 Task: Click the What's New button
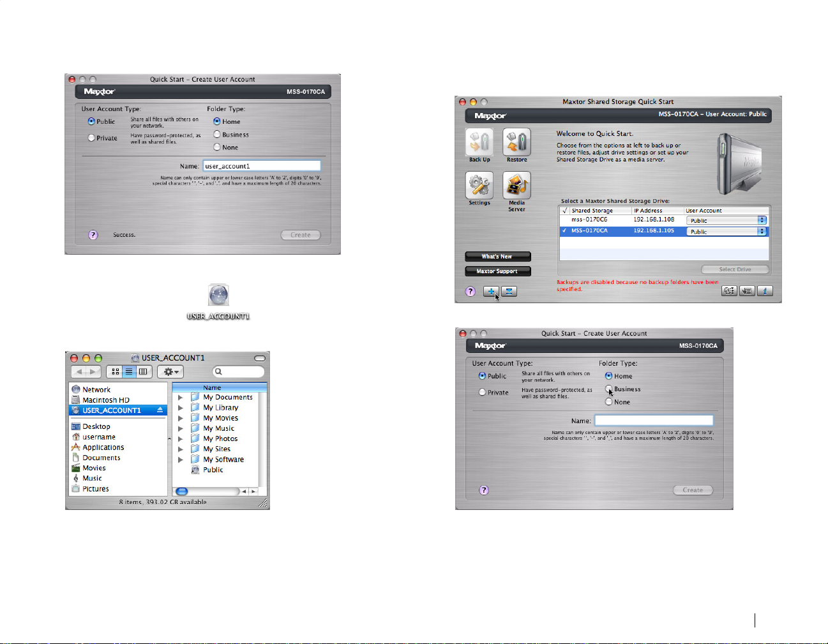click(498, 257)
